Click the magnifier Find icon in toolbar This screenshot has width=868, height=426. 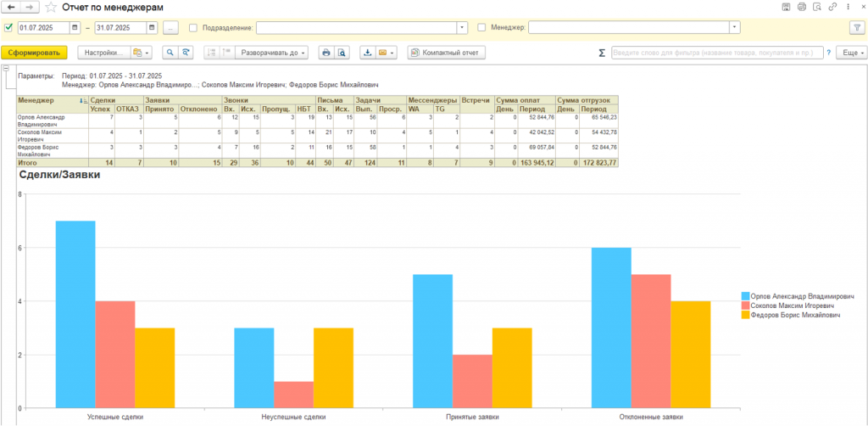170,53
